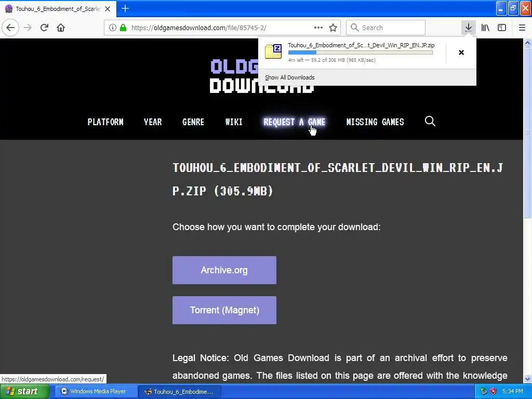Choose Torrent (Magnet) download button
Image resolution: width=532 pixels, height=399 pixels.
pyautogui.click(x=224, y=310)
